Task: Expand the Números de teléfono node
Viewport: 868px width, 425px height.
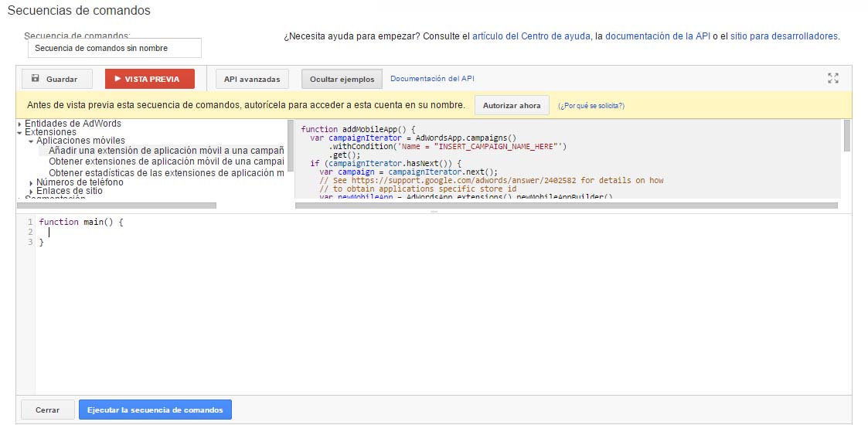Action: 31,183
